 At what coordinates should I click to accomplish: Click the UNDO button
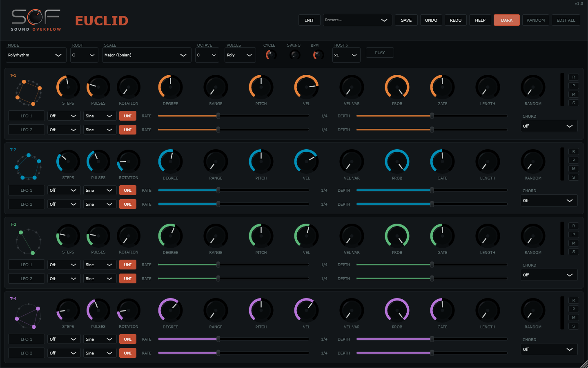point(431,20)
